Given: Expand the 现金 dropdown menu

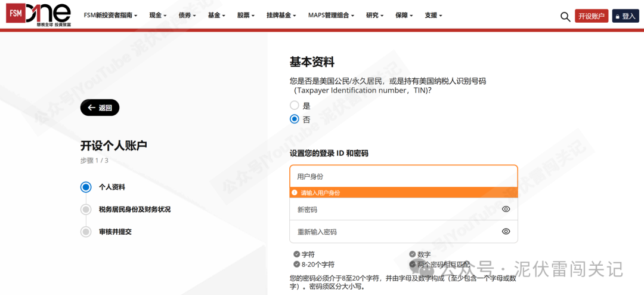Looking at the screenshot, I should [x=158, y=16].
